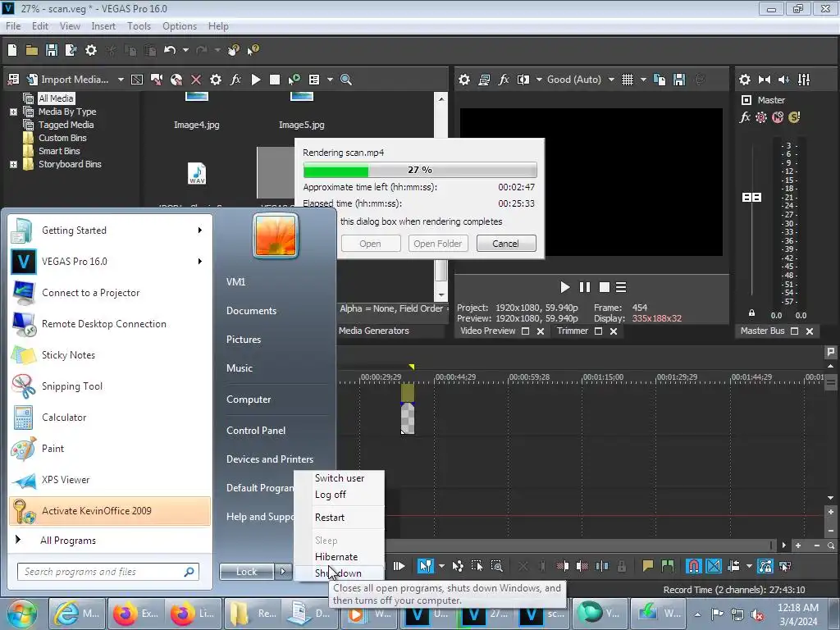Open the Insert menu
This screenshot has width=840, height=630.
(103, 25)
